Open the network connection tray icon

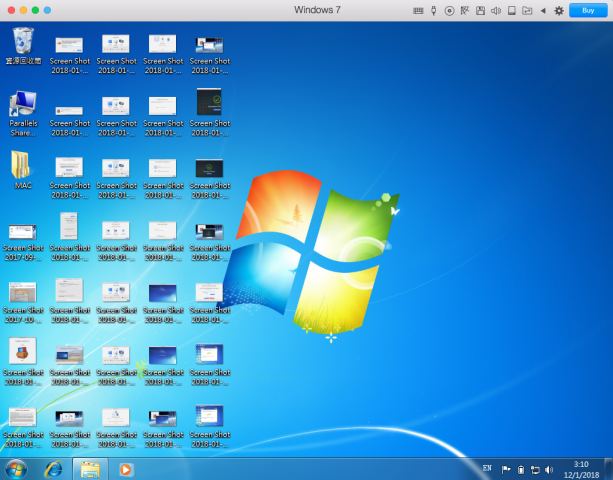click(x=535, y=469)
